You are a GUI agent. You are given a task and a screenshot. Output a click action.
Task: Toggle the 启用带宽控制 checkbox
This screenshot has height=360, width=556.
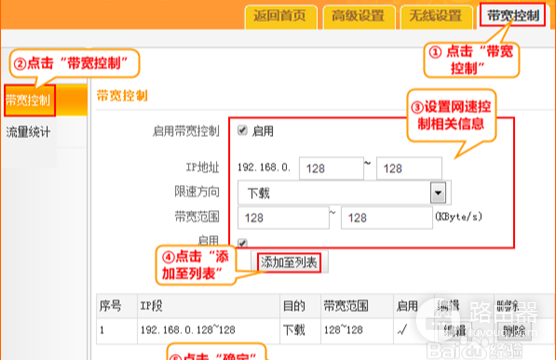tap(242, 130)
